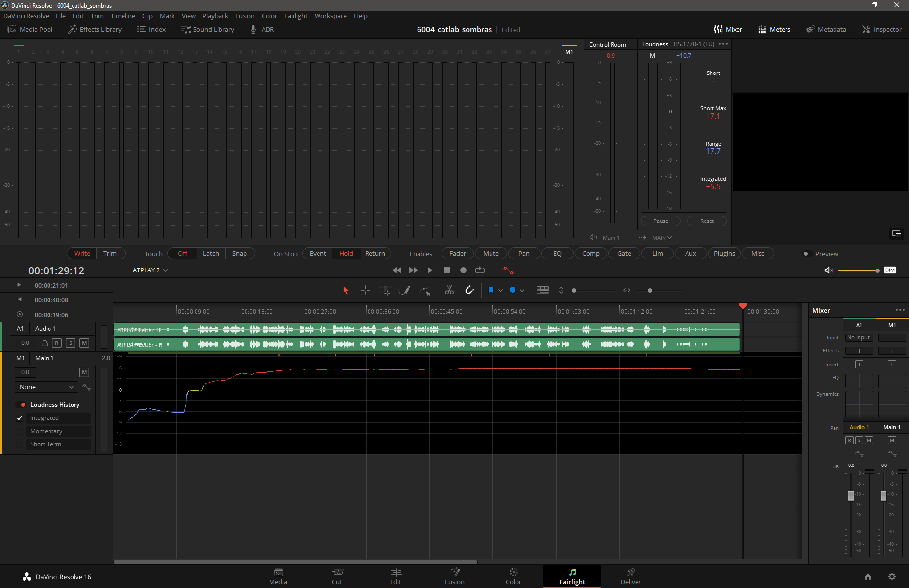Select Latch touch mode
This screenshot has width=909, height=588.
click(211, 253)
